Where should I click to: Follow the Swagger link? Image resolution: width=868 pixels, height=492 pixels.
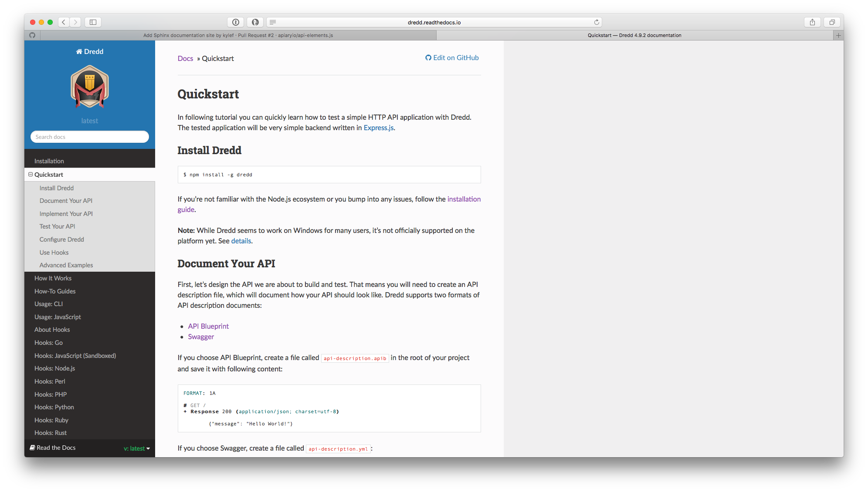point(201,337)
